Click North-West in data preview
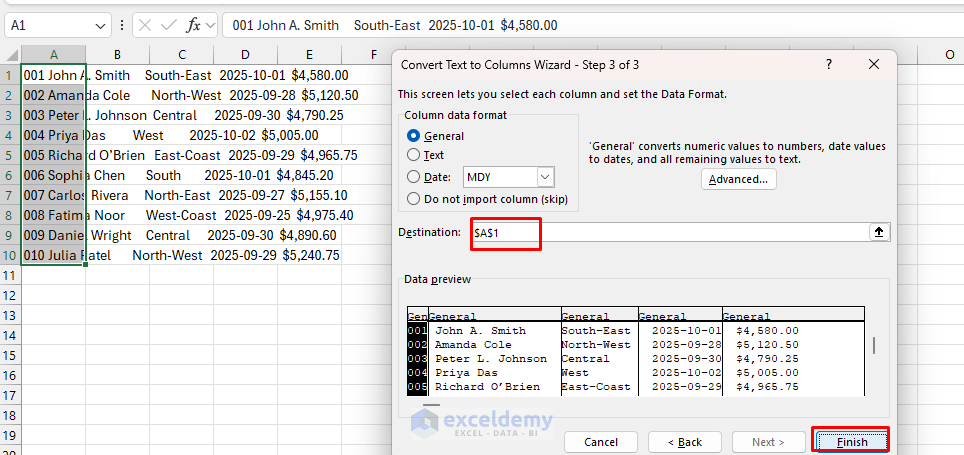Viewport: 964px width, 455px height. click(x=596, y=344)
